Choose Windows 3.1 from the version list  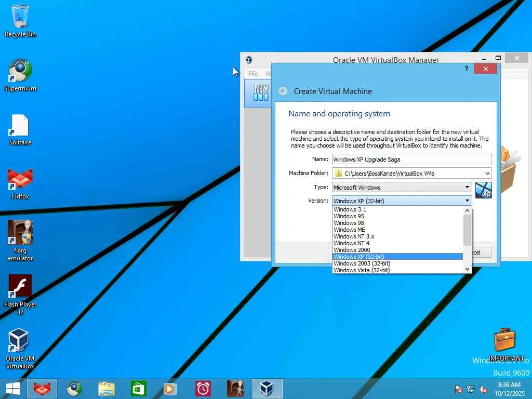[x=397, y=209]
